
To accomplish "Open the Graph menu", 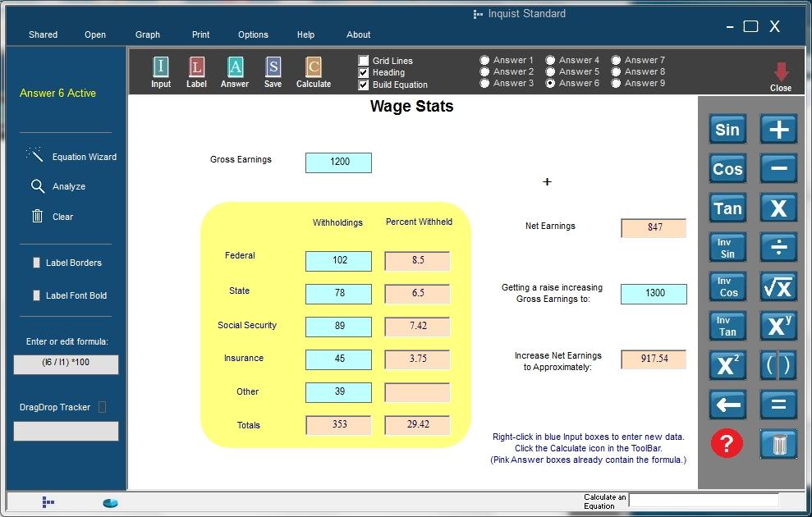I will pyautogui.click(x=148, y=34).
